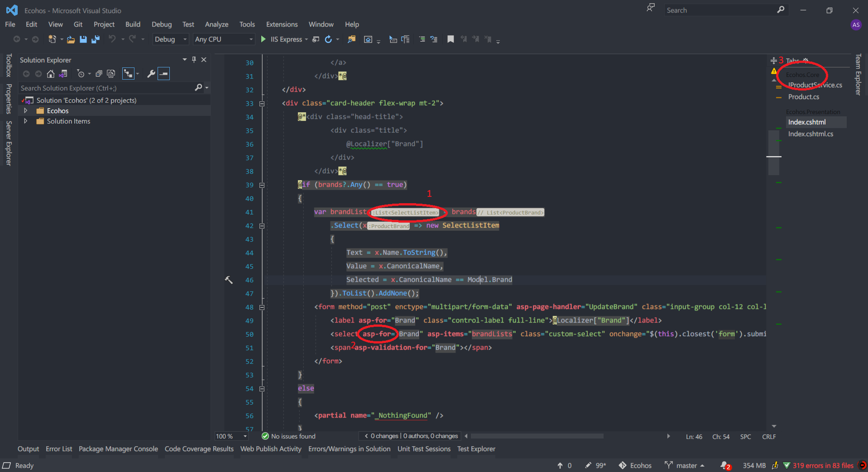This screenshot has height=472, width=868.
Task: Switch to the Error List tab
Action: (59, 449)
